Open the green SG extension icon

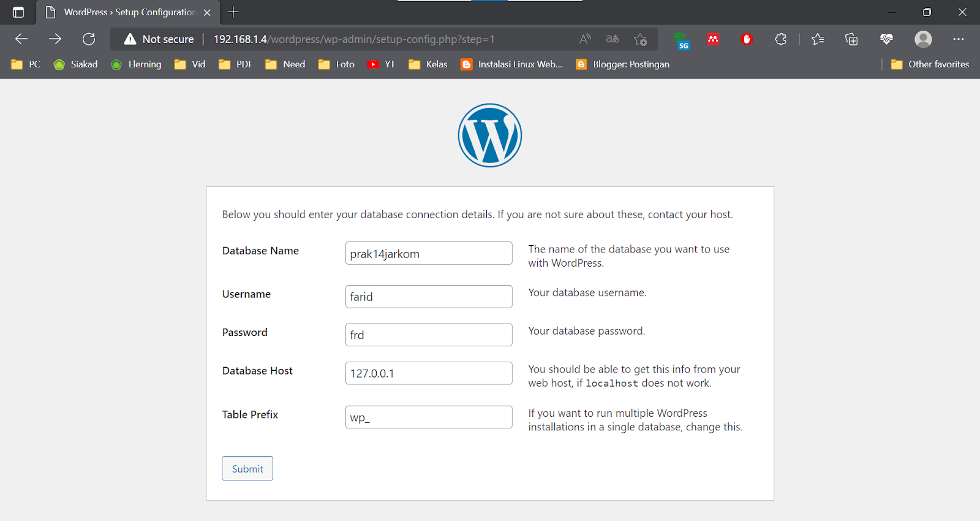tap(681, 40)
